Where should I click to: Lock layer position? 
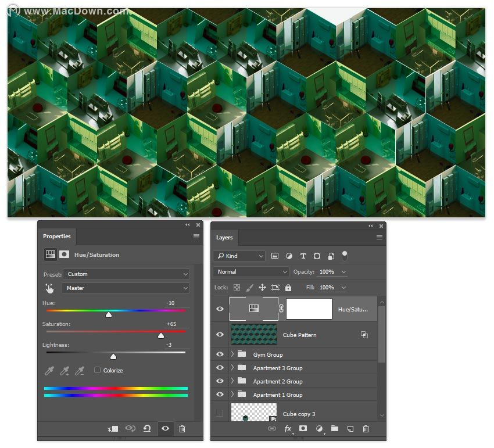[x=262, y=287]
